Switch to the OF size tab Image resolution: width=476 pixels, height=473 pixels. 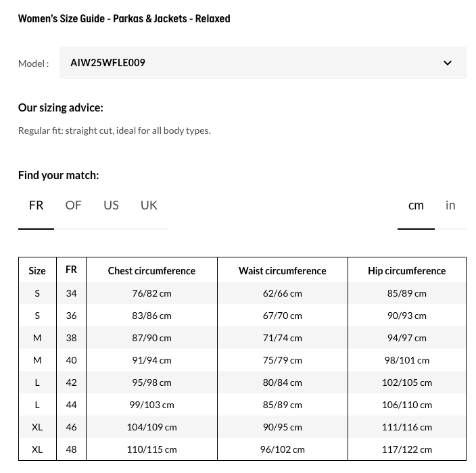[73, 205]
